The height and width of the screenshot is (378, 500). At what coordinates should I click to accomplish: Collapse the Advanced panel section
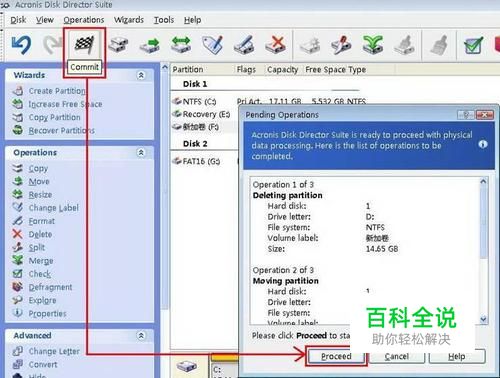tap(141, 336)
